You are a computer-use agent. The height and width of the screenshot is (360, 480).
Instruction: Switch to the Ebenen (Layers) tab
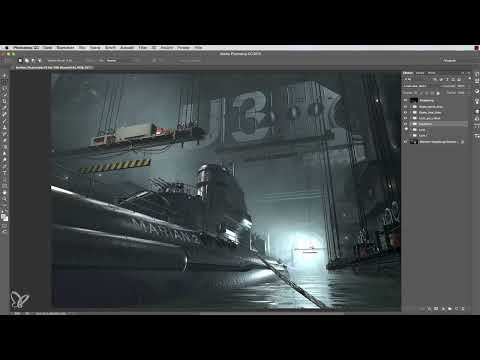408,73
